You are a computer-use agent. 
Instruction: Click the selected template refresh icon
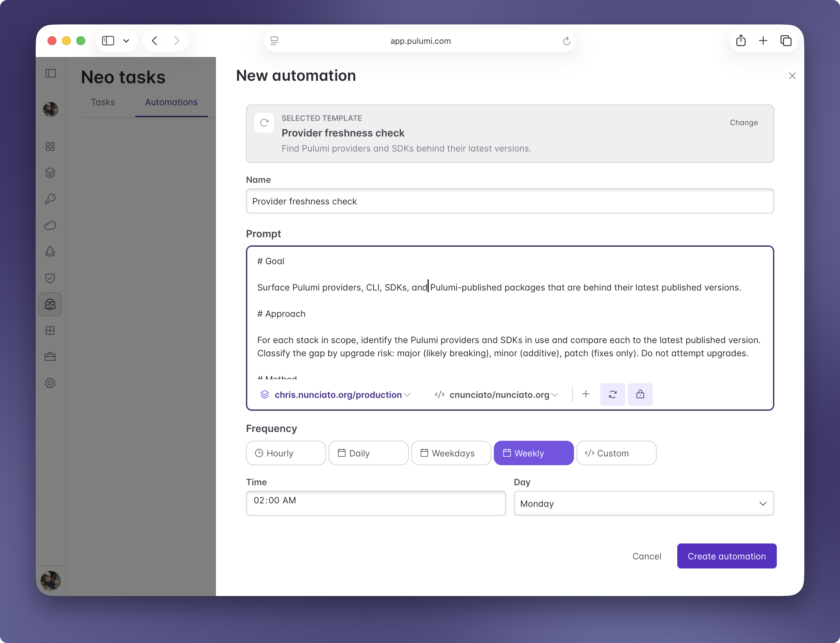tap(264, 123)
